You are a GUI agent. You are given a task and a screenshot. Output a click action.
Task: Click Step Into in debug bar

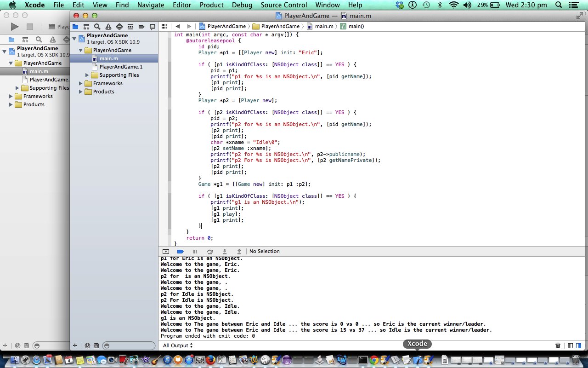[224, 251]
